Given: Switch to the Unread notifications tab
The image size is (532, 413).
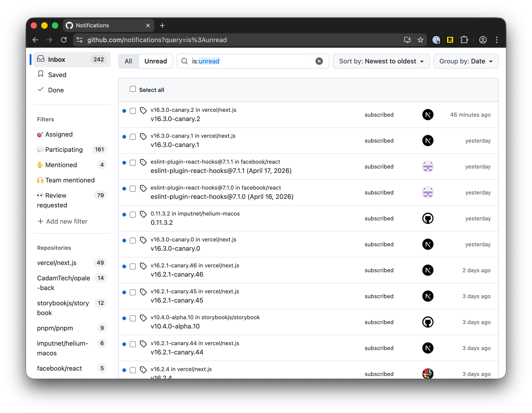Looking at the screenshot, I should [156, 61].
